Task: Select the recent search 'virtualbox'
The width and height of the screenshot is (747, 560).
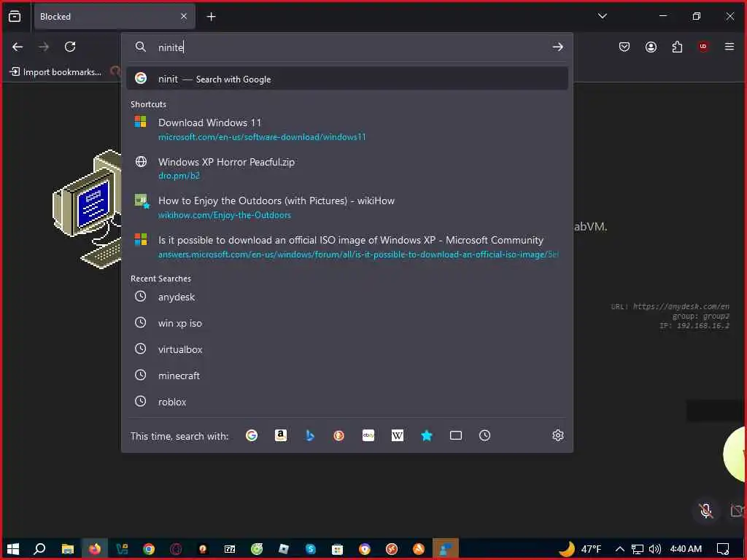Action: coord(347,349)
